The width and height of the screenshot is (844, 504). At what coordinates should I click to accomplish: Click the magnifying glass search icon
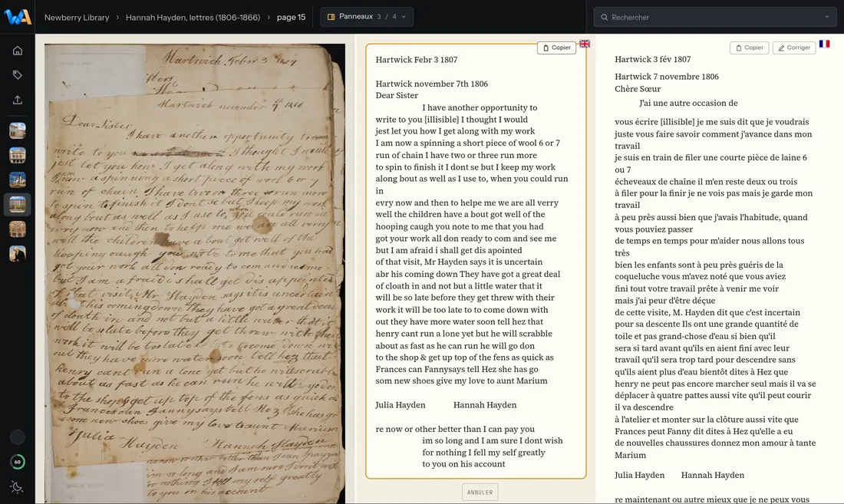(605, 17)
